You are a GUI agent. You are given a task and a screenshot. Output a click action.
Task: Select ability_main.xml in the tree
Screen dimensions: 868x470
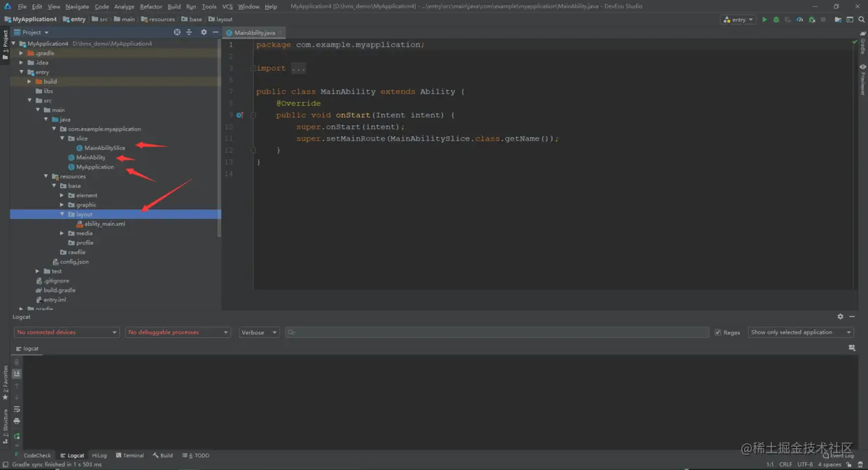coord(104,224)
